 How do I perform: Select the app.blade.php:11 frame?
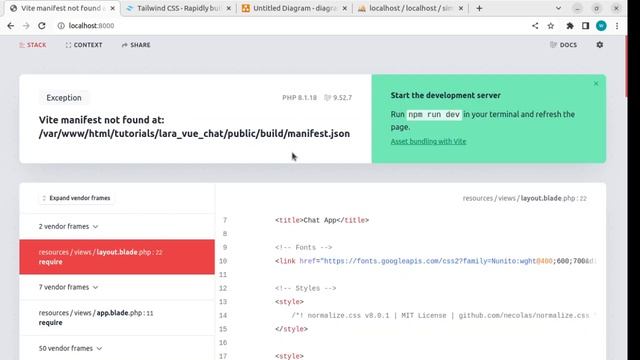click(117, 318)
